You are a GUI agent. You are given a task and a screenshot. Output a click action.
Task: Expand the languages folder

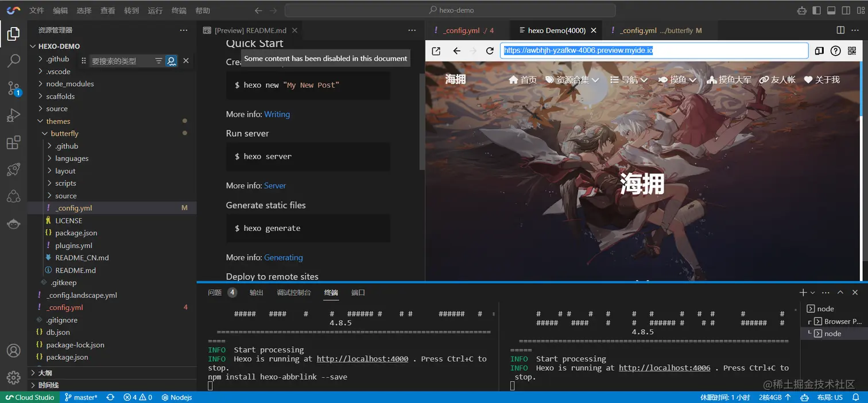[x=72, y=158]
